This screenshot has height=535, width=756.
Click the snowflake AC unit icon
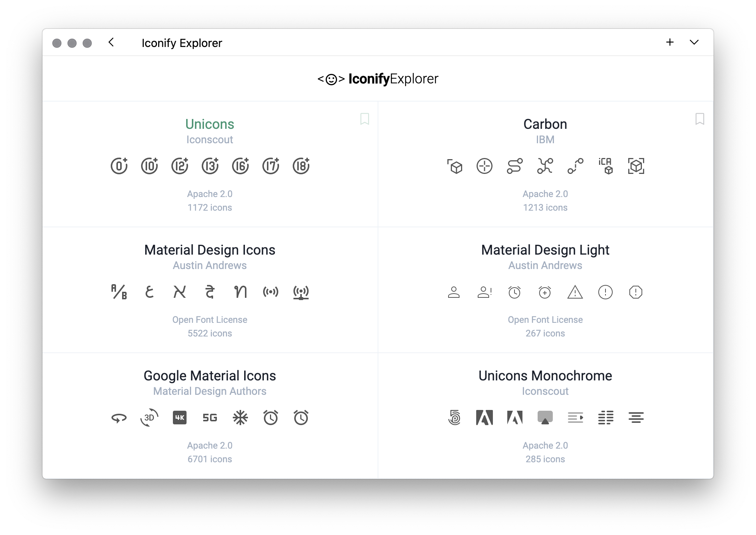pyautogui.click(x=240, y=418)
